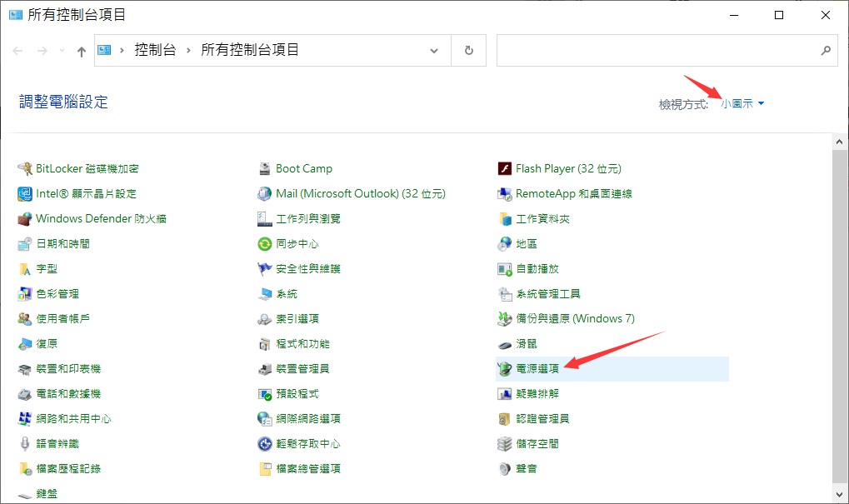The width and height of the screenshot is (849, 504).
Task: Click the 裝置管理員 icon
Action: click(x=265, y=369)
